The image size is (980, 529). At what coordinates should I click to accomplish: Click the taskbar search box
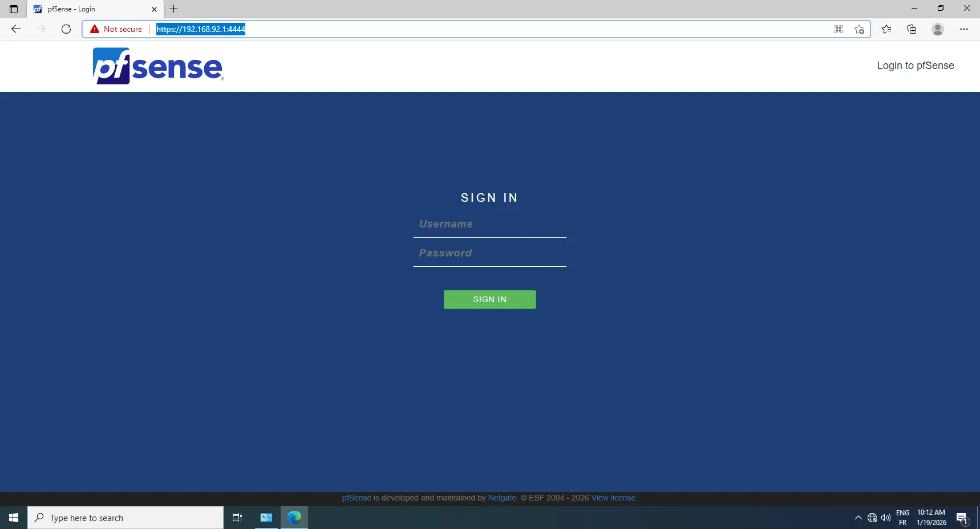pyautogui.click(x=125, y=518)
